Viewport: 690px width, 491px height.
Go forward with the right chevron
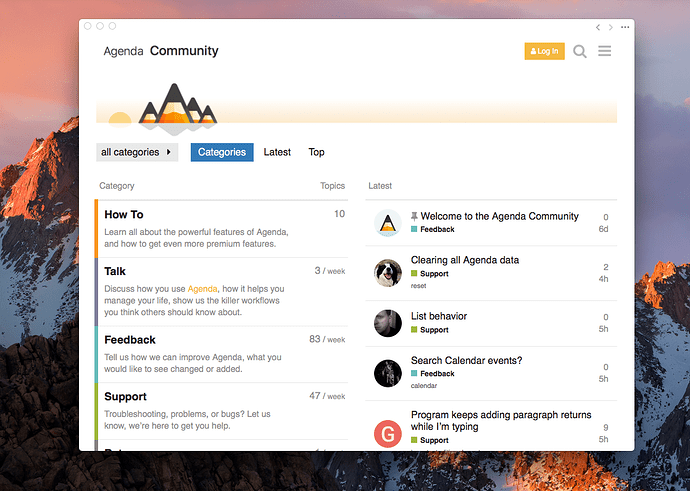point(611,27)
